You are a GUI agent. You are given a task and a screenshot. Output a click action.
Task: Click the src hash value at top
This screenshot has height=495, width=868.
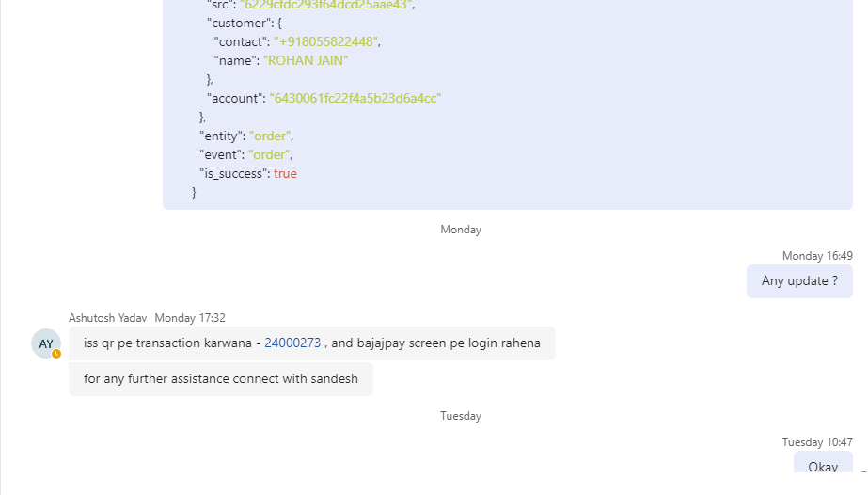[x=326, y=5]
